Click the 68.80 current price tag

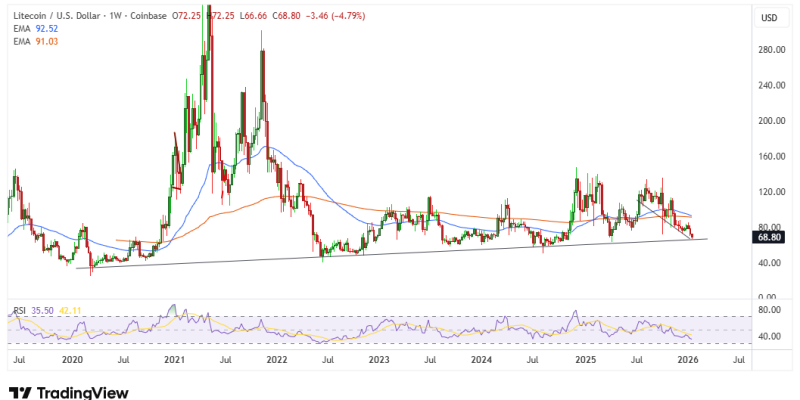769,239
